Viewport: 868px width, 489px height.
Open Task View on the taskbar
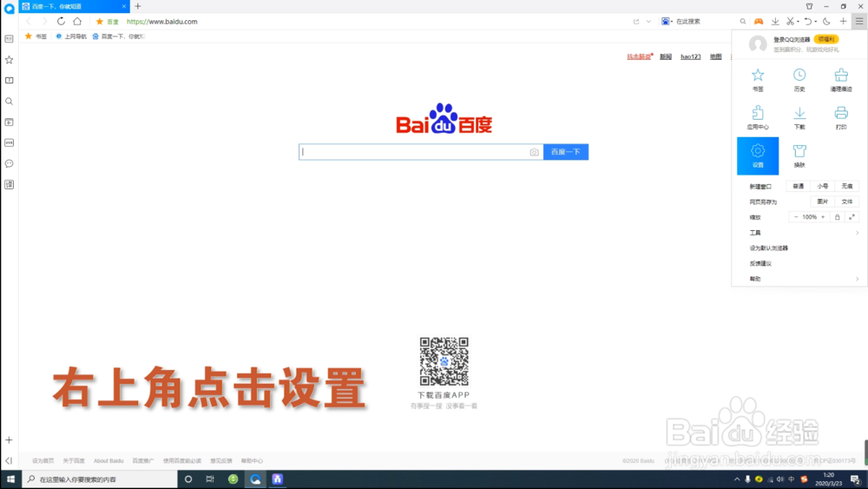coord(210,479)
